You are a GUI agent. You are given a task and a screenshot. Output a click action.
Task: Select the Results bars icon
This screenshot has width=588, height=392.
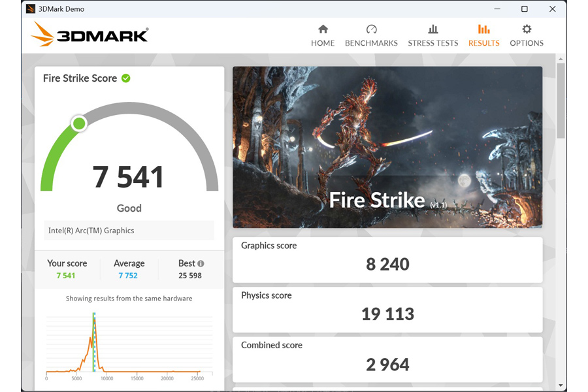483,29
